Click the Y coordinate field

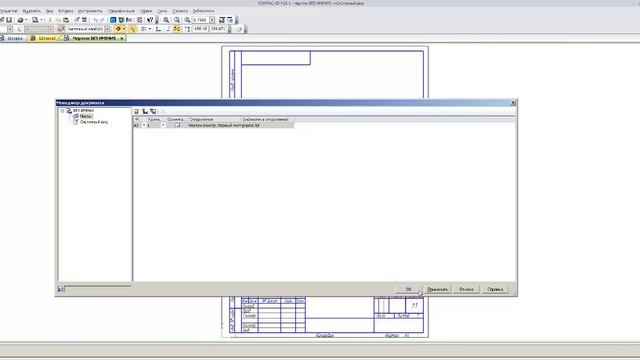coord(217,29)
